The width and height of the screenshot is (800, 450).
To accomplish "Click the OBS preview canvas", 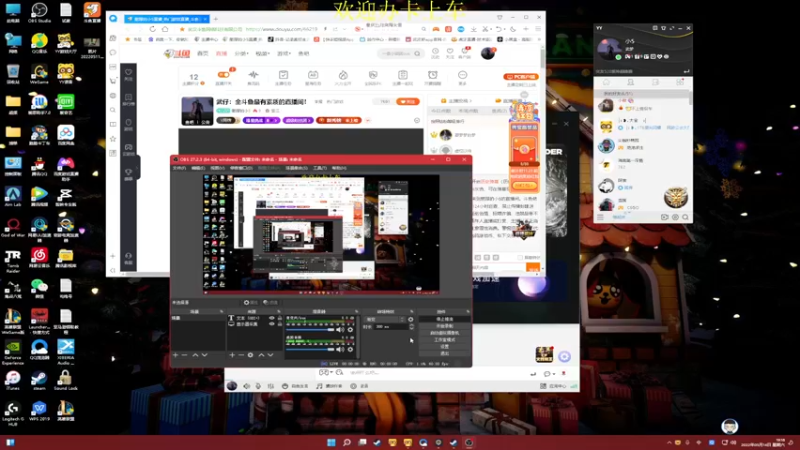I will point(321,234).
